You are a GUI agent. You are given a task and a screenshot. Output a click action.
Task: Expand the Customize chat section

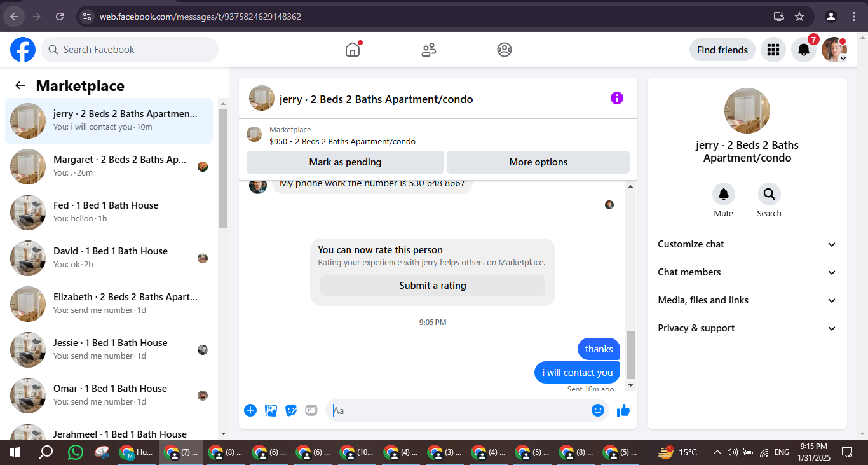click(747, 244)
